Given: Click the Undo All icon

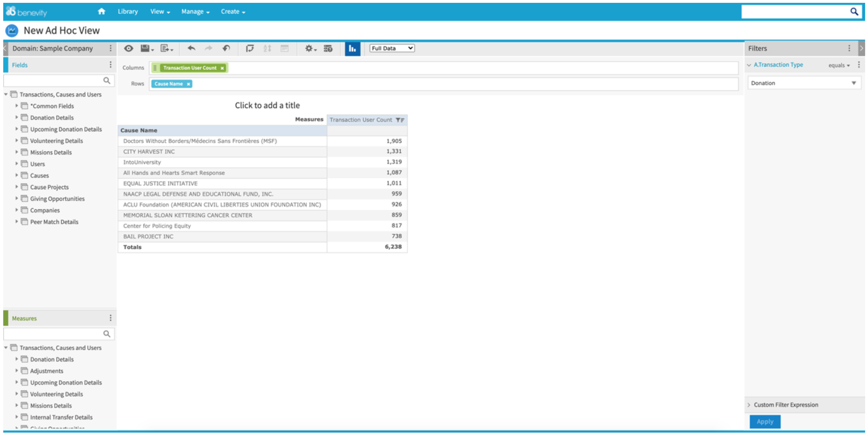Looking at the screenshot, I should pyautogui.click(x=226, y=48).
